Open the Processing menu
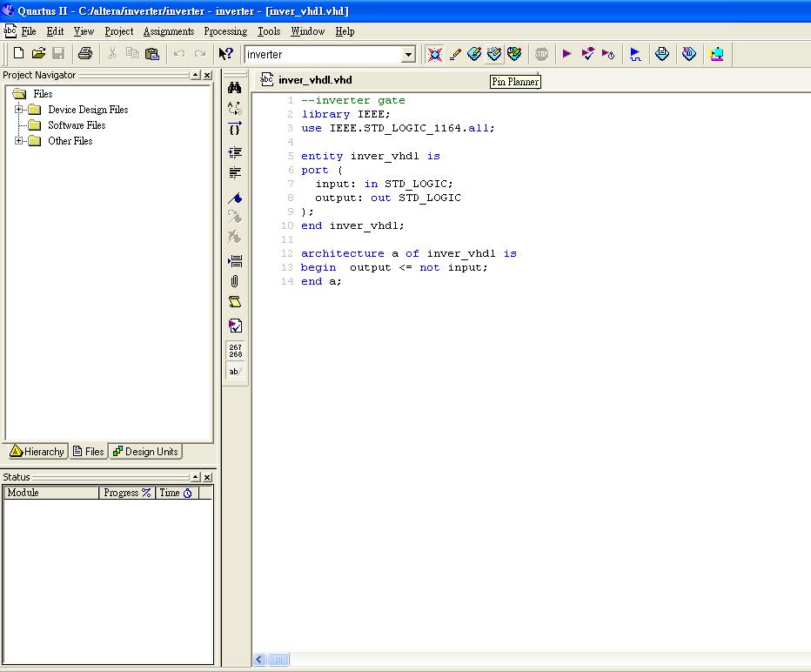 [225, 31]
